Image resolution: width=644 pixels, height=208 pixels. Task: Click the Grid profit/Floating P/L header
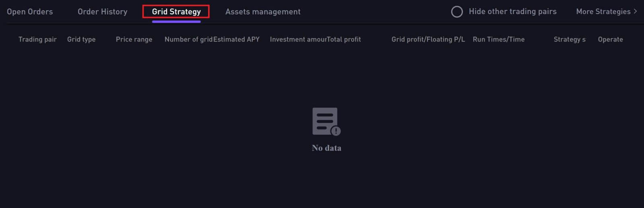pos(428,39)
